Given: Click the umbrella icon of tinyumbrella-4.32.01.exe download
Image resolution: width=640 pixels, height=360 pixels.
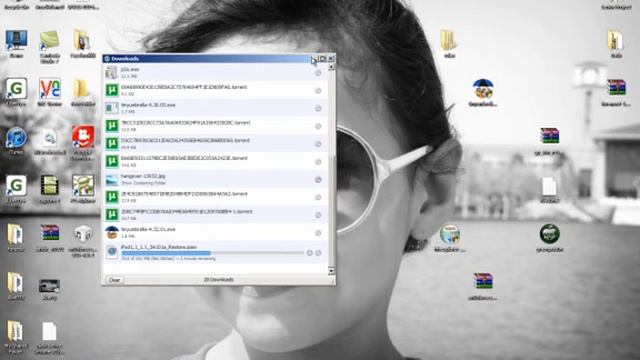Looking at the screenshot, I should pyautogui.click(x=111, y=233).
